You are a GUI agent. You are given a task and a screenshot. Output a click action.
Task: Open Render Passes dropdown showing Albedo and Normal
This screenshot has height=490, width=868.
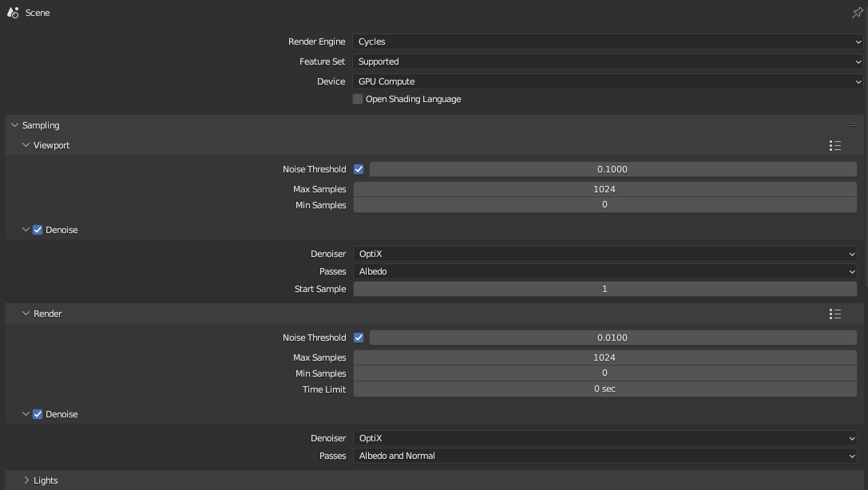(604, 456)
